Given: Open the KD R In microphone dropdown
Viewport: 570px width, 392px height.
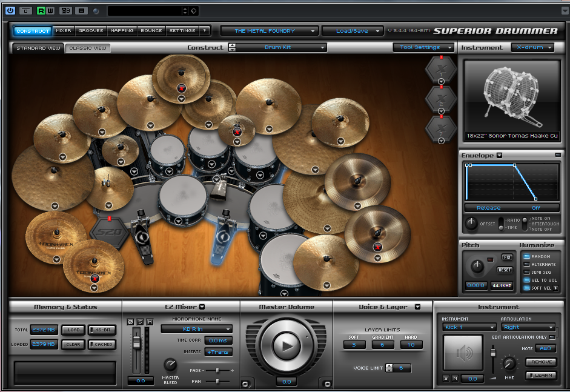Looking at the screenshot, I should [x=196, y=329].
